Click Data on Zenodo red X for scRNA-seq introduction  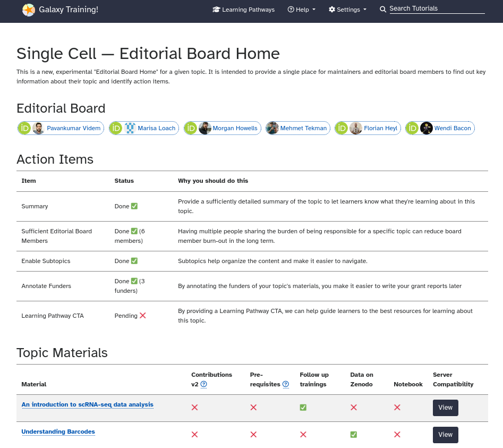pos(354,408)
